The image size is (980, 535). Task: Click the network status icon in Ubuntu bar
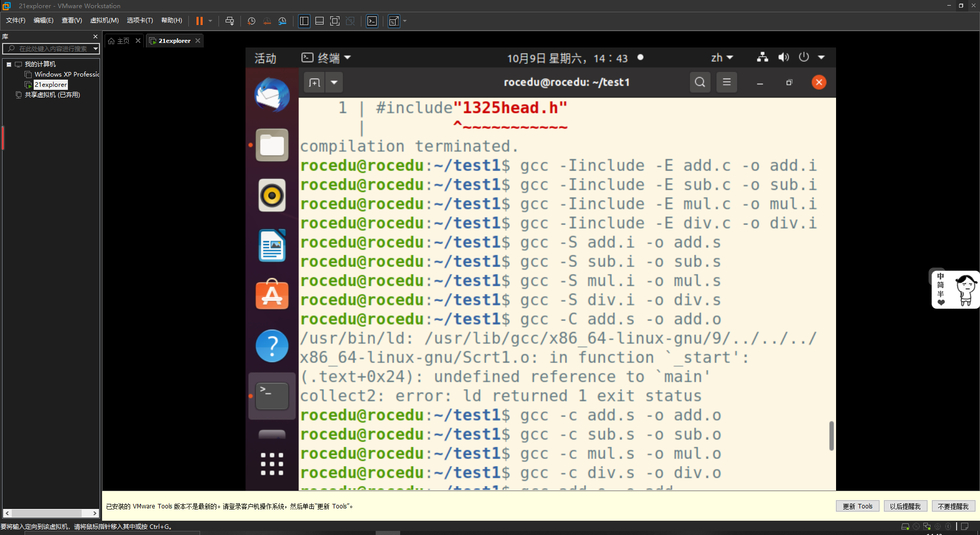point(763,57)
